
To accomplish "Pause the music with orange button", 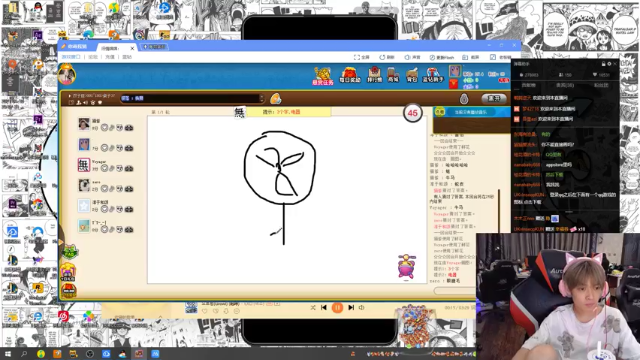I will click(x=337, y=307).
